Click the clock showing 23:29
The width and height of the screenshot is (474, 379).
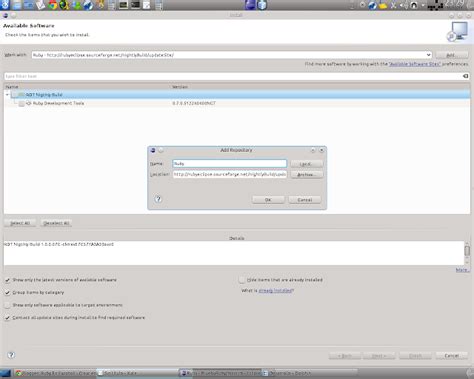pos(455,4)
